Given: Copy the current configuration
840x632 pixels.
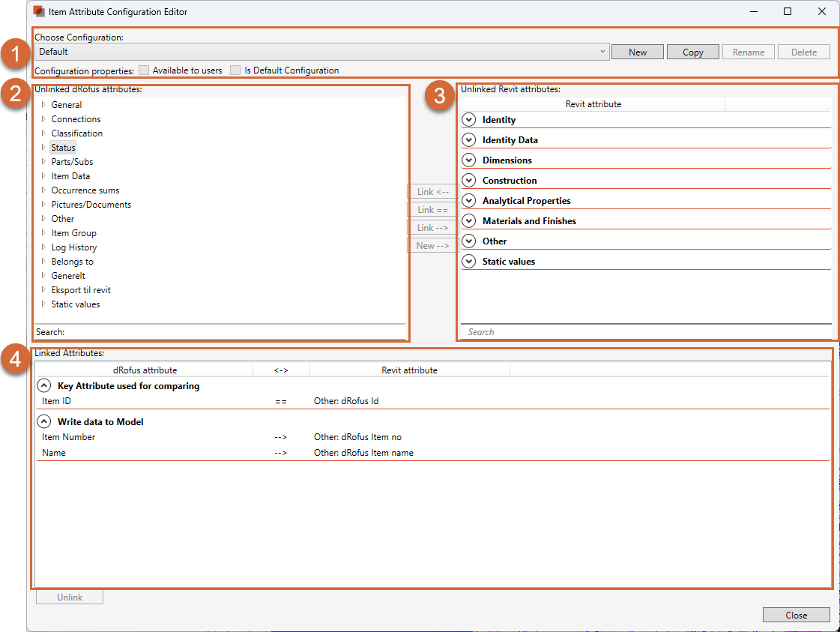Looking at the screenshot, I should pyautogui.click(x=692, y=51).
